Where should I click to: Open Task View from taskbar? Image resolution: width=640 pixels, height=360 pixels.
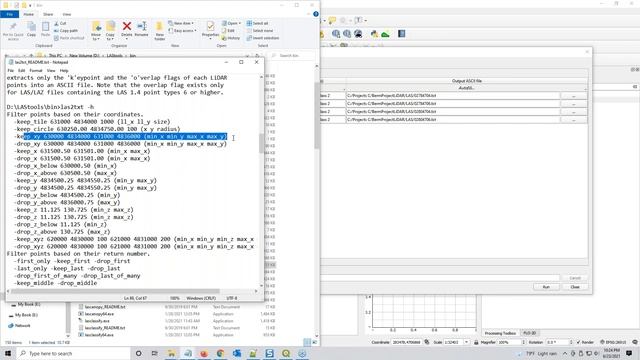tap(154, 353)
